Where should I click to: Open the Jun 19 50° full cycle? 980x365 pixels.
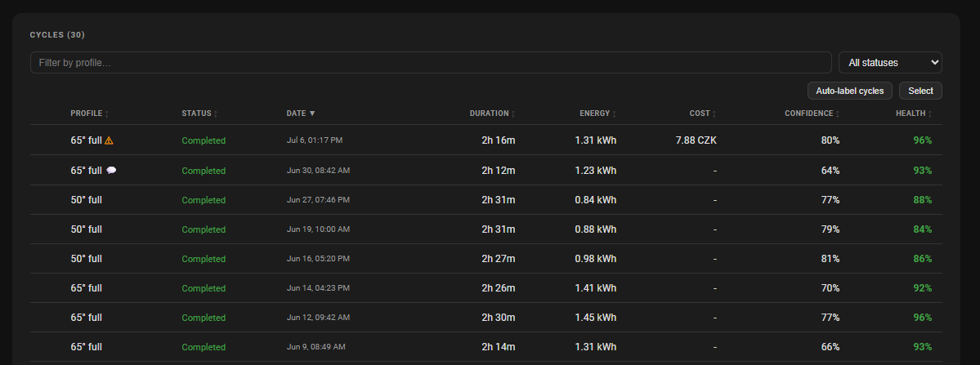coord(486,229)
